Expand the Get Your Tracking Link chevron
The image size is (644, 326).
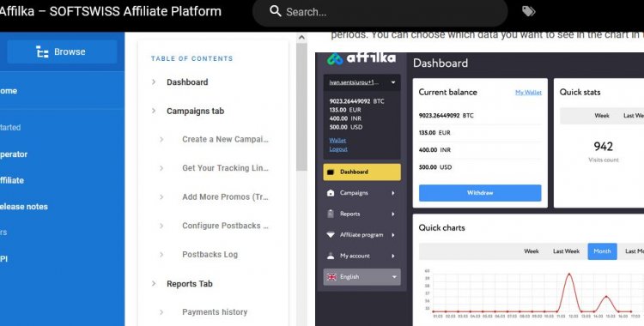coord(161,168)
